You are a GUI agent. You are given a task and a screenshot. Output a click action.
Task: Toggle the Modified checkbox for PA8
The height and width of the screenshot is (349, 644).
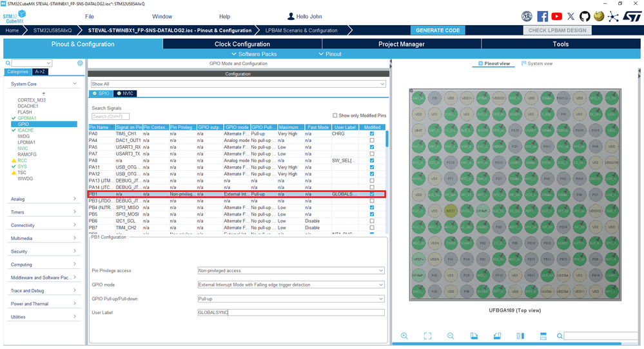[372, 161]
